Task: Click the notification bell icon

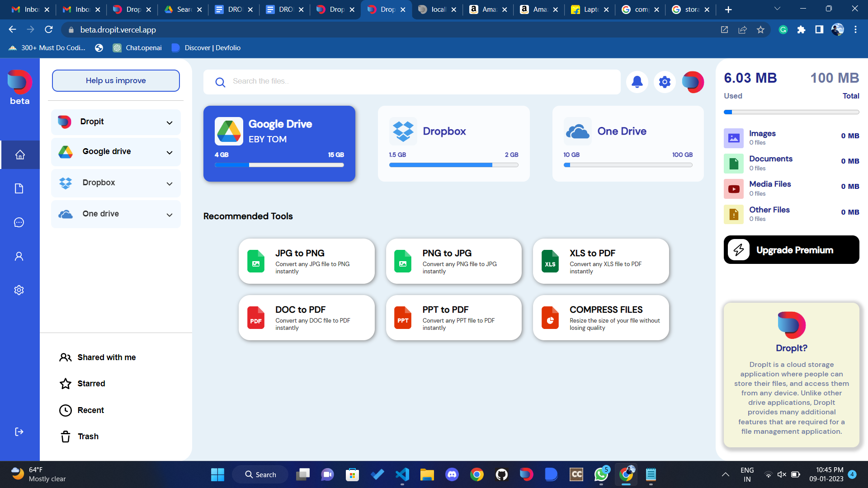Action: pos(637,82)
